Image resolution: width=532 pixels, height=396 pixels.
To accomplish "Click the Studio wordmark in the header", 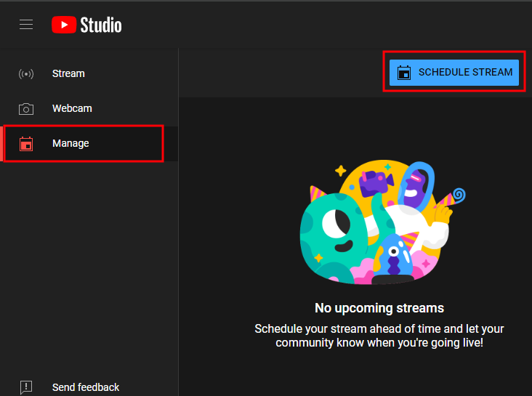I will (x=101, y=25).
